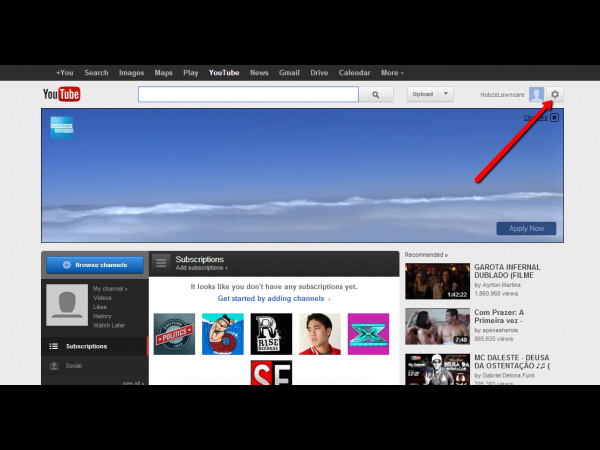Viewport: 600px width, 450px height.
Task: Click uploader name apenasherois
Action: tap(500, 330)
